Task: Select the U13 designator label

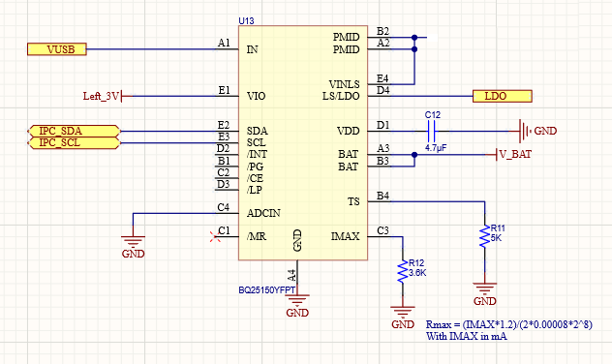Action: [246, 21]
